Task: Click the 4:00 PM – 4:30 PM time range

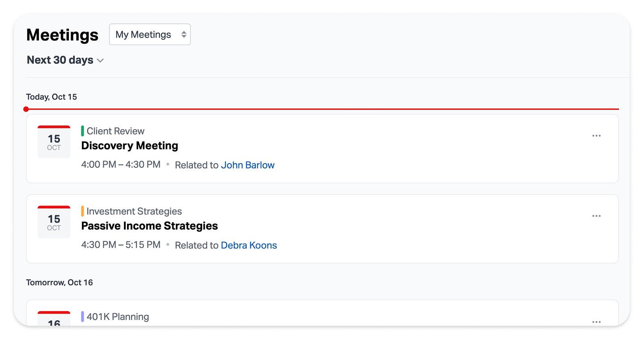Action: coord(121,165)
